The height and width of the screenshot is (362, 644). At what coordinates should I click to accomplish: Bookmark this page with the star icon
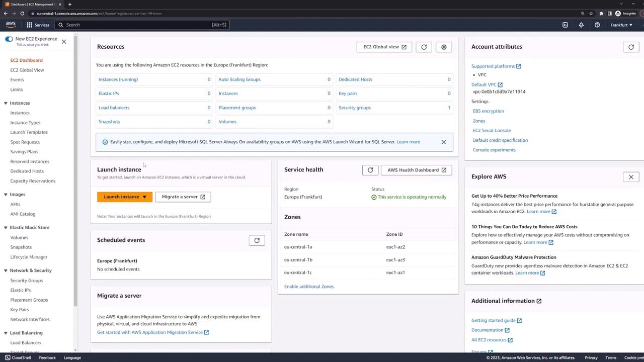click(x=591, y=14)
